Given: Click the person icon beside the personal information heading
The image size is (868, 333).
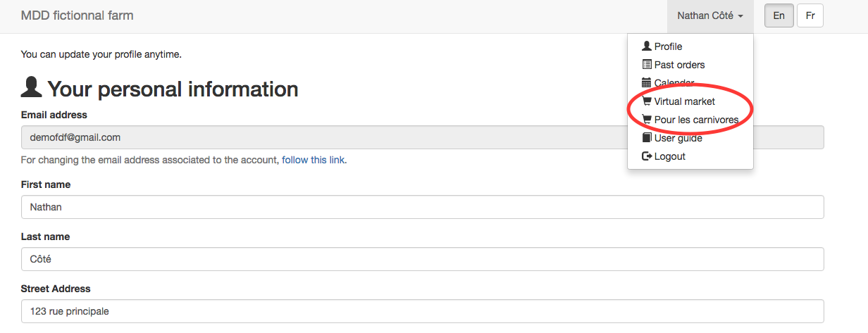Looking at the screenshot, I should point(31,88).
